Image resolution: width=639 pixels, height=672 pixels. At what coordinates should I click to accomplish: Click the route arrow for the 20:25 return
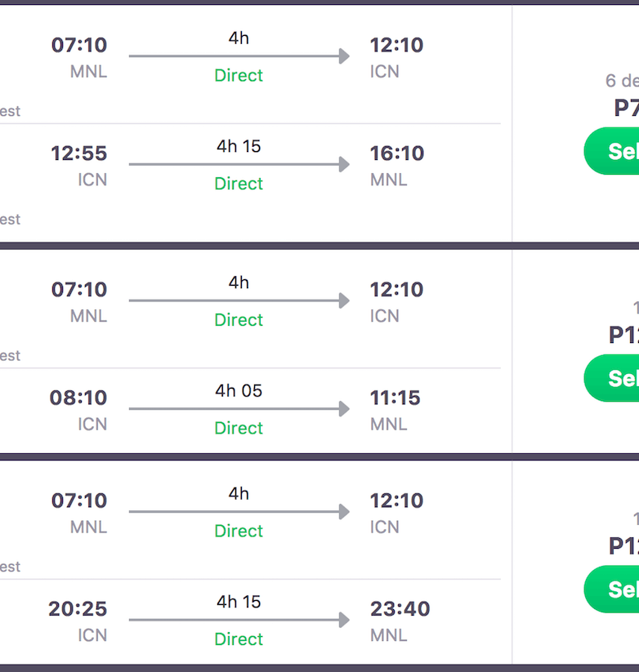tap(239, 620)
